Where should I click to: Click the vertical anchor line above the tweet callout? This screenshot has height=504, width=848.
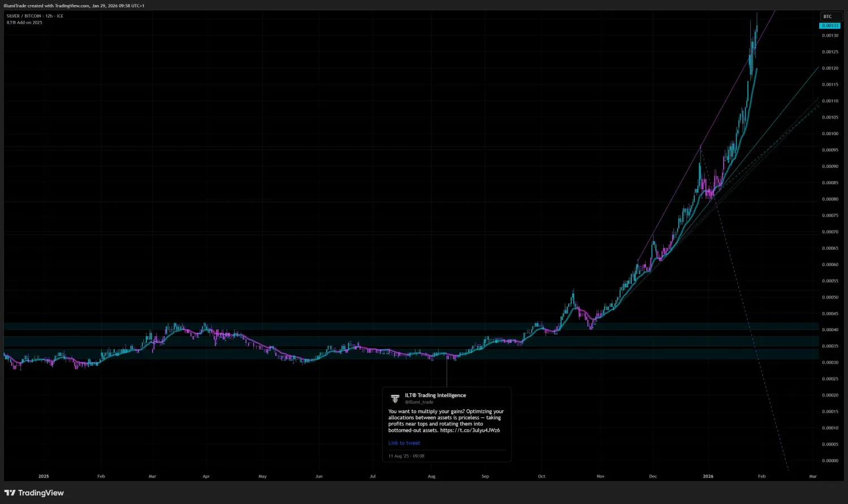[x=447, y=373]
